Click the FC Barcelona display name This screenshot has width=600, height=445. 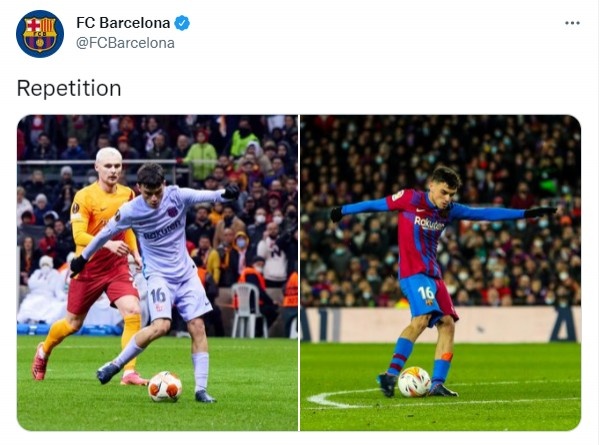[123, 23]
